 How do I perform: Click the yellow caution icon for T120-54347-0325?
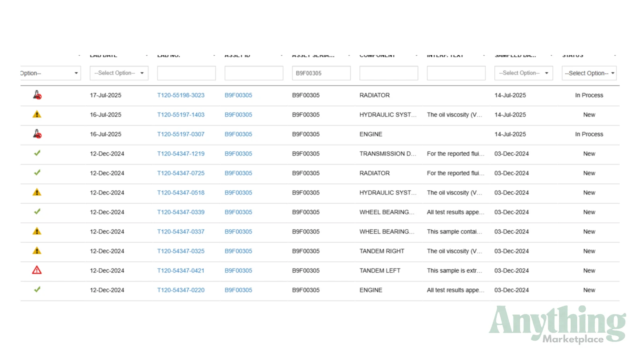coord(37,251)
